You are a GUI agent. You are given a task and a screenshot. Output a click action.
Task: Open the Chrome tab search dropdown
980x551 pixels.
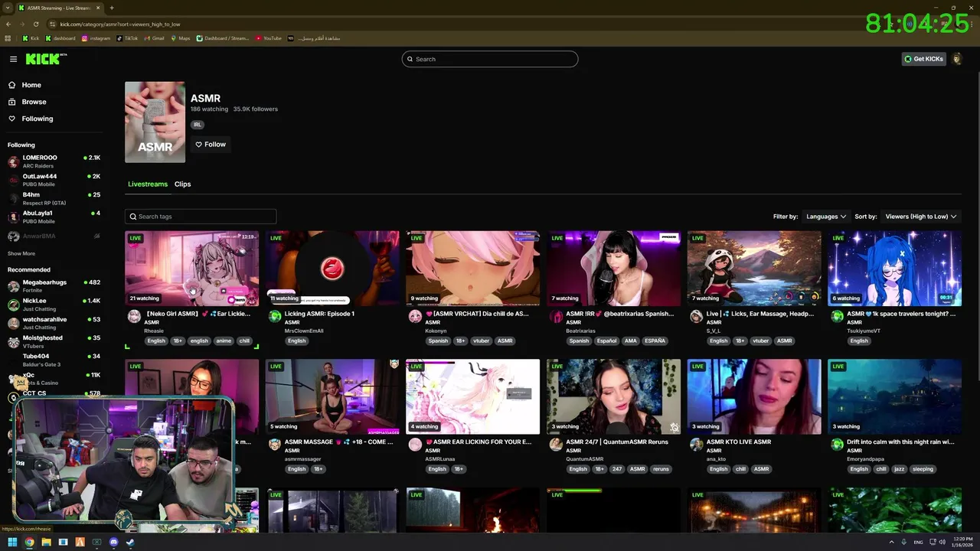click(7, 8)
